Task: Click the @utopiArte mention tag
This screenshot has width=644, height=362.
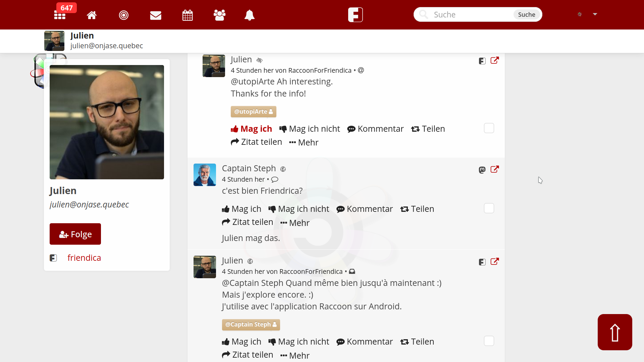Action: click(254, 112)
